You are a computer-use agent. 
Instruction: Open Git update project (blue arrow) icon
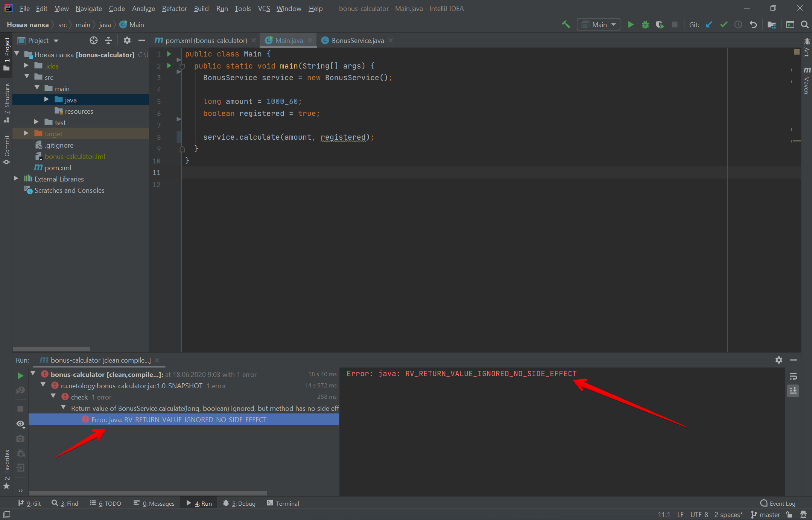pos(709,24)
